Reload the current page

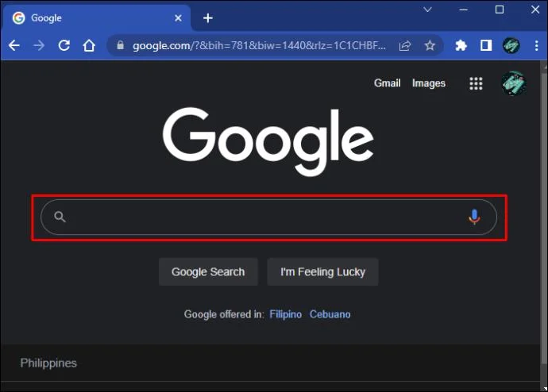64,45
